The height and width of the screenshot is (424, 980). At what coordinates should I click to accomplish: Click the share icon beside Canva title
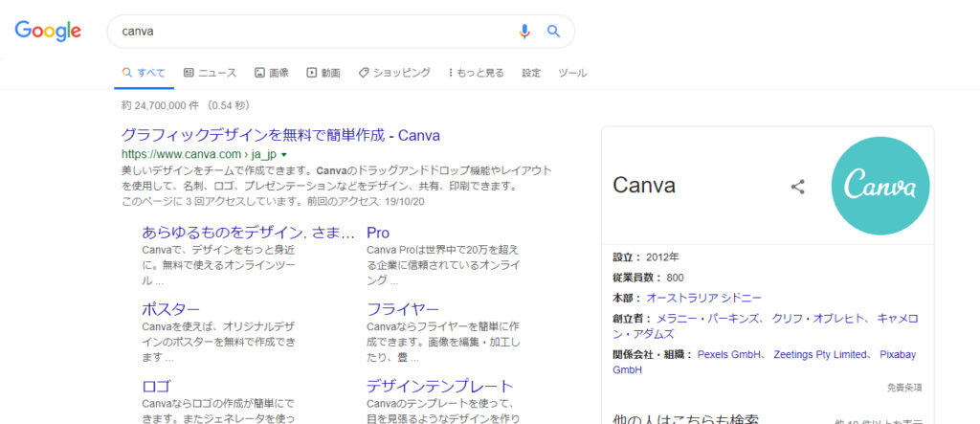pos(797,187)
